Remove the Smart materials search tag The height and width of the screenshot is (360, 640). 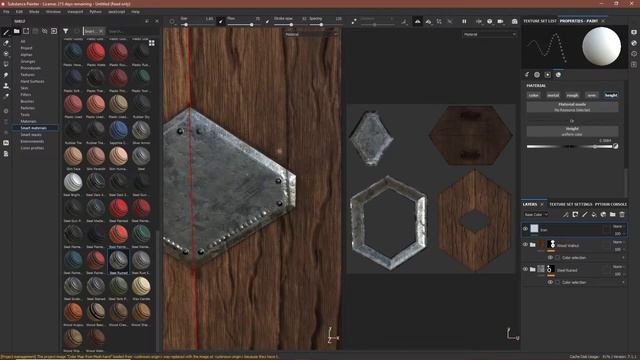(101, 31)
